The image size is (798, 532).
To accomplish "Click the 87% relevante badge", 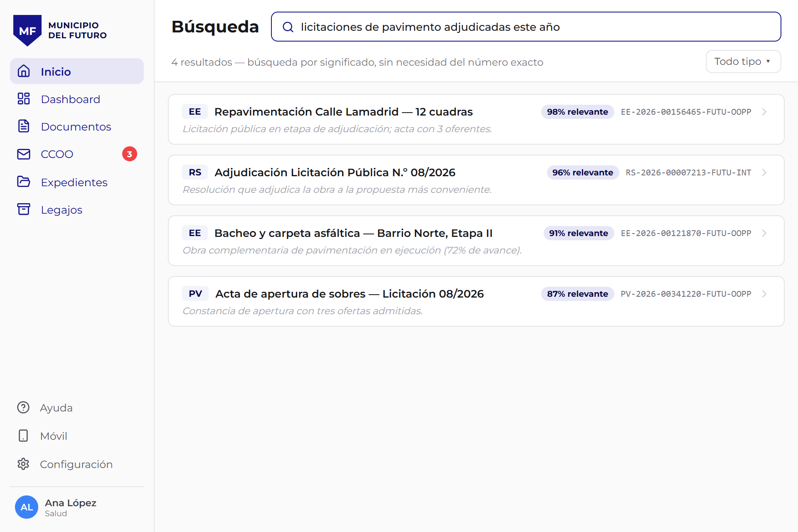I will coord(577,294).
